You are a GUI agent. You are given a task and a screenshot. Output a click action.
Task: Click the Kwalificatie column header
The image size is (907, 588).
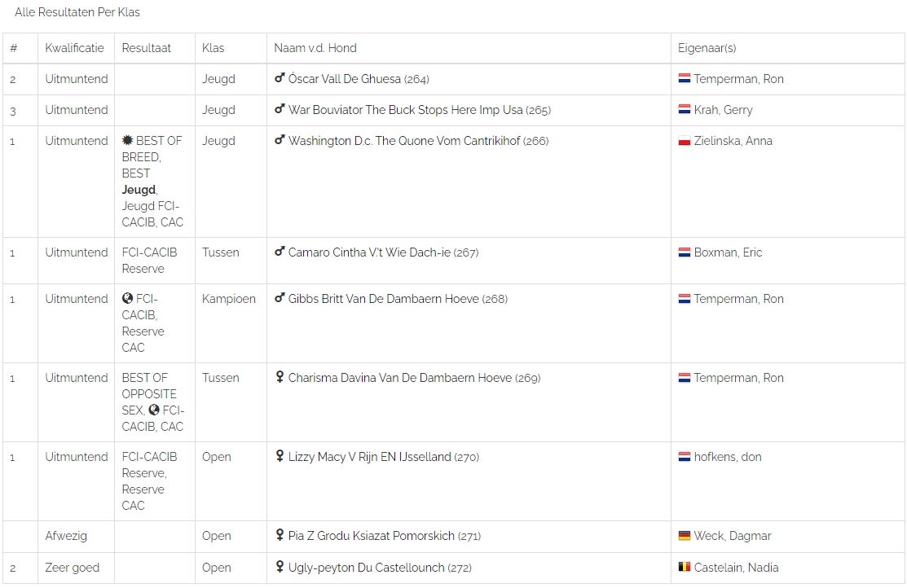pos(75,48)
